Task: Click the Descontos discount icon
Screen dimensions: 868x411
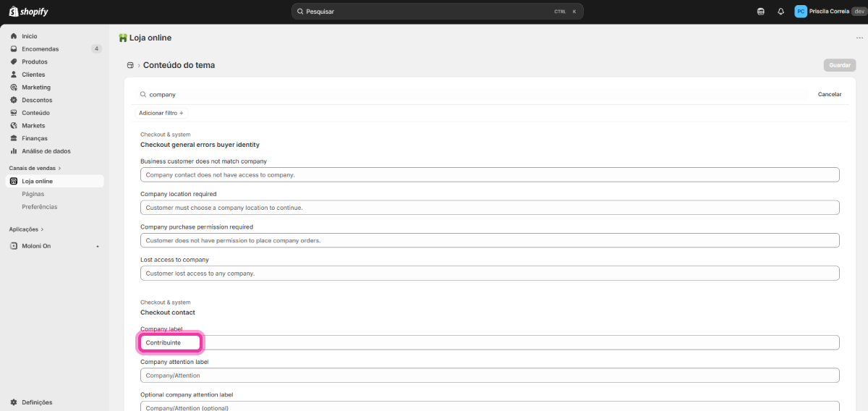Action: (14, 100)
